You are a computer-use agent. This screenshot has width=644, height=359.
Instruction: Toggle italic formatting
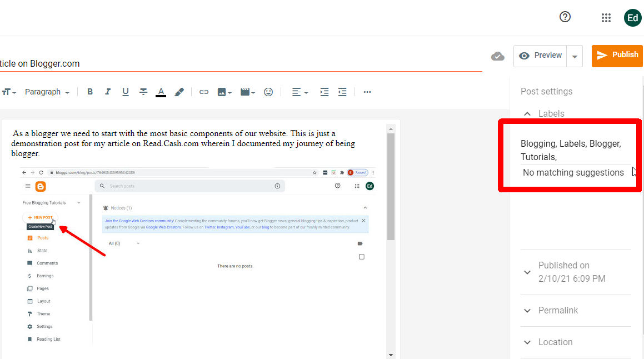[108, 92]
